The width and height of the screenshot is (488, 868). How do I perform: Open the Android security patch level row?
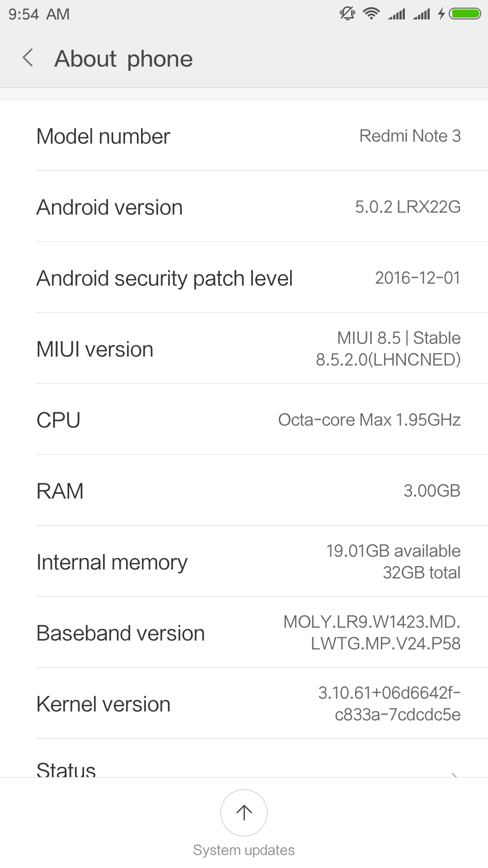(244, 278)
